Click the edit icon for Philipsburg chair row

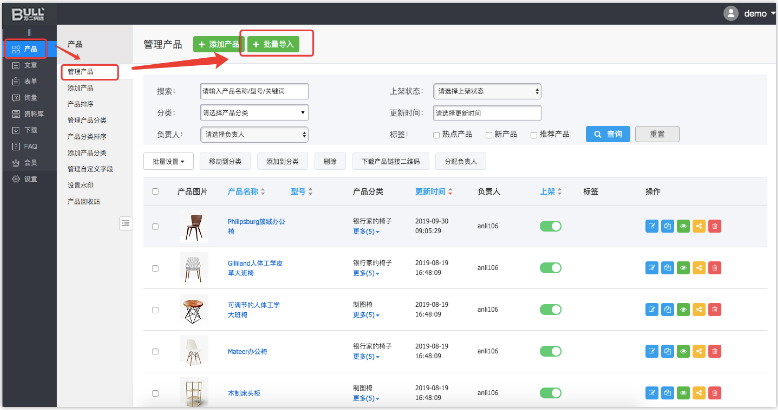(651, 226)
